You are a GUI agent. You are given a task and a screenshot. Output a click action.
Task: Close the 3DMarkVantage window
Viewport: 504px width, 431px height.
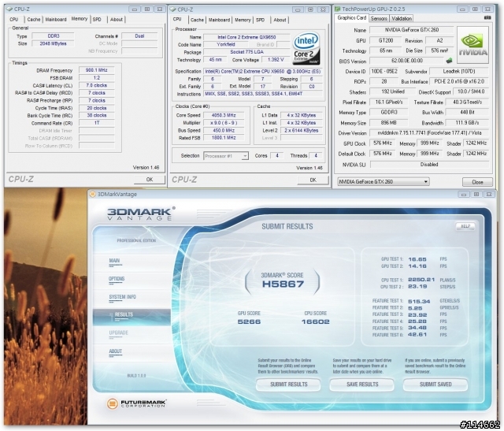point(489,195)
